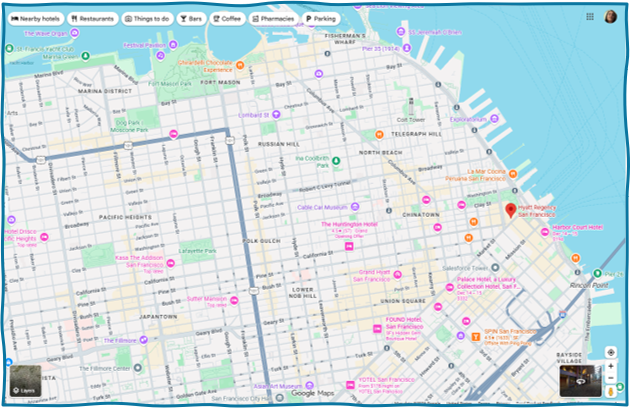Open The Wave Organ marker

tap(74, 33)
